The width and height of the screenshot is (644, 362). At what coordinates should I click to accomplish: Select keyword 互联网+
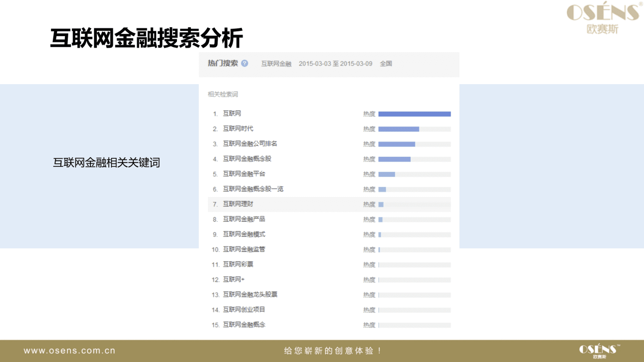coord(234,280)
